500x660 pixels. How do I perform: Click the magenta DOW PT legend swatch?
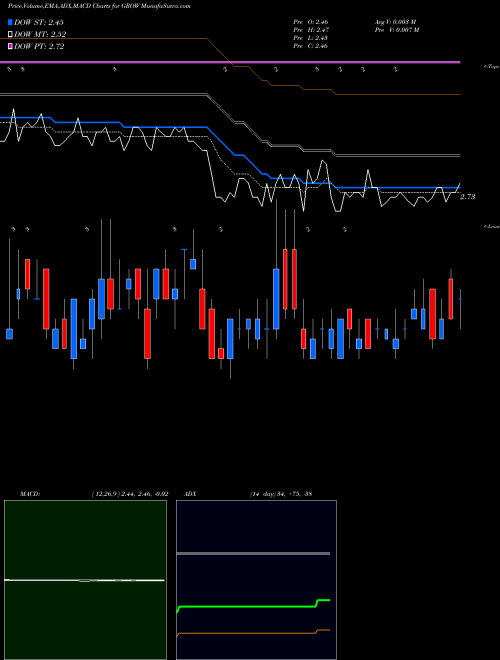coord(10,46)
